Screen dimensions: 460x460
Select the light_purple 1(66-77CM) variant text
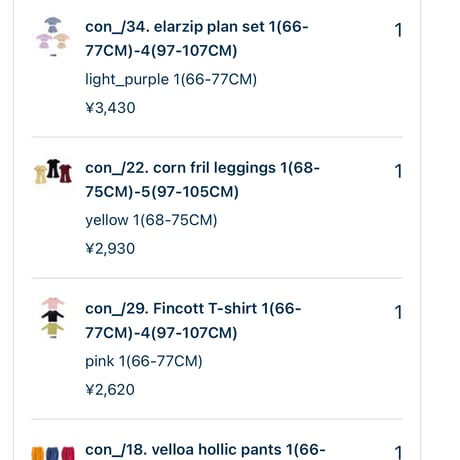171,80
